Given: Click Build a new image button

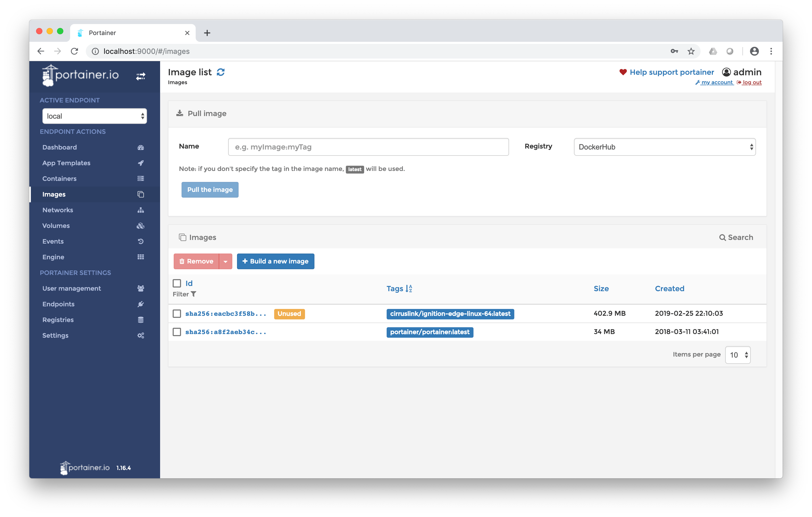Looking at the screenshot, I should click(x=275, y=262).
